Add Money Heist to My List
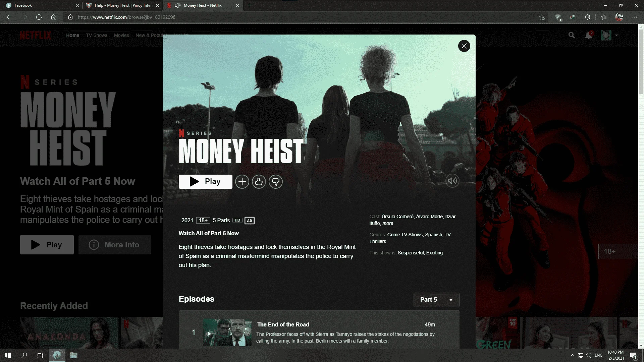644x362 pixels. [x=242, y=182]
